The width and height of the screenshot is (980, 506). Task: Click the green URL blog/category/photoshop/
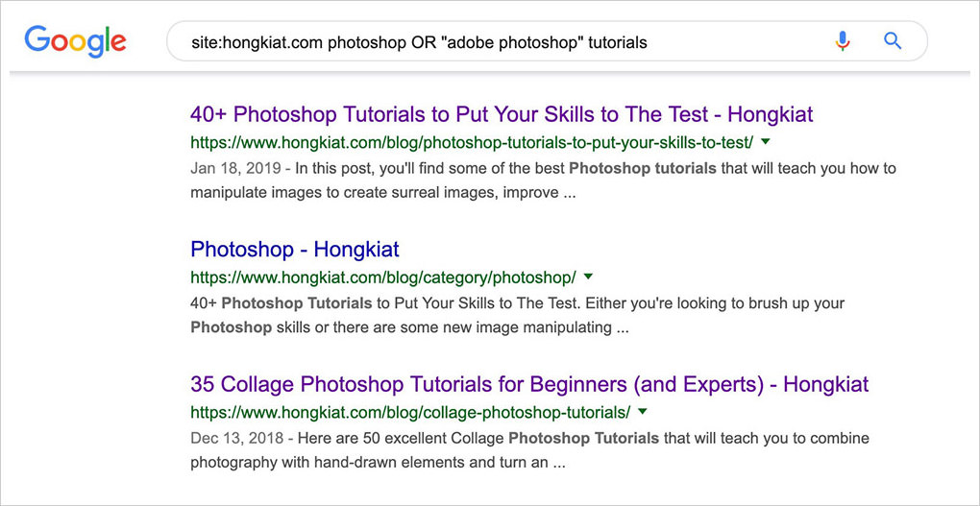tap(383, 277)
